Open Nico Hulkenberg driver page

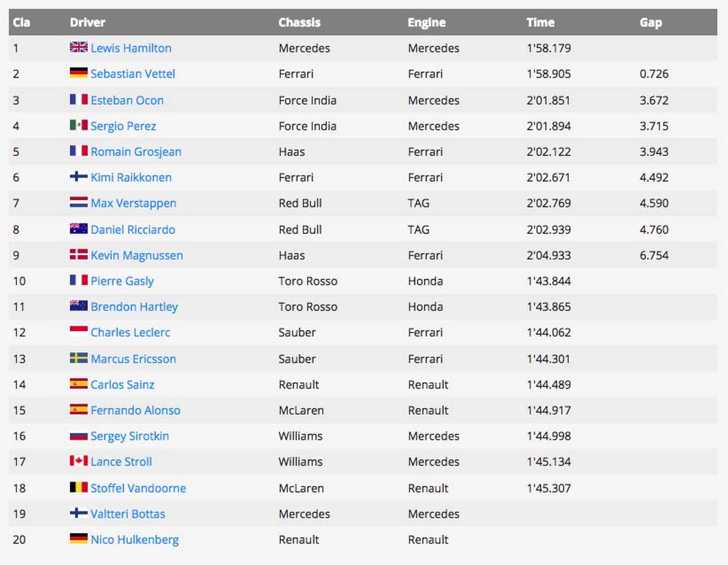click(135, 540)
